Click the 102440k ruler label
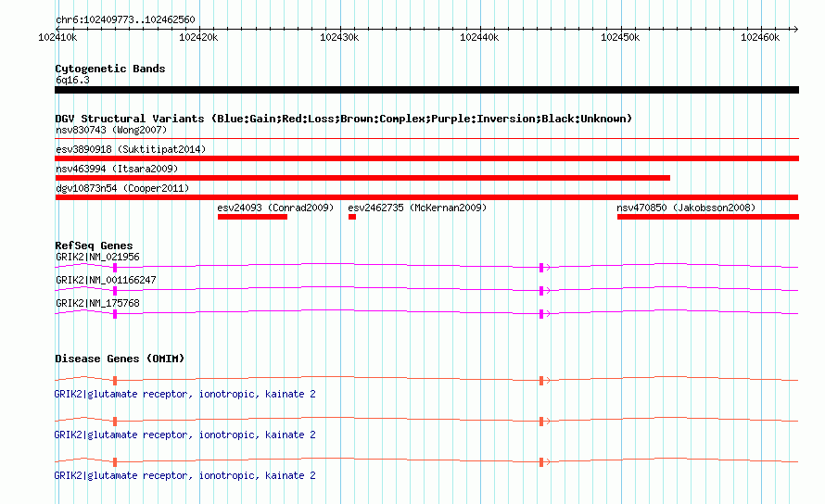Image resolution: width=825 pixels, height=504 pixels. (x=479, y=37)
